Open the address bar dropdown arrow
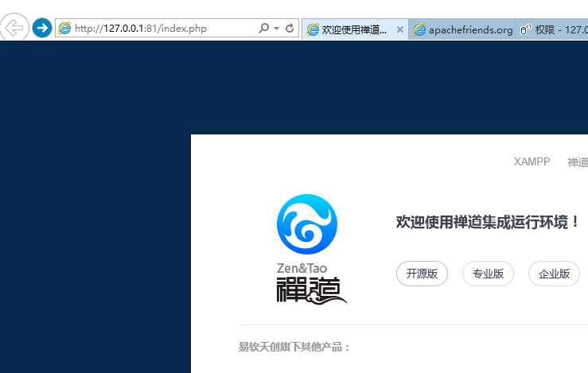 coord(277,28)
